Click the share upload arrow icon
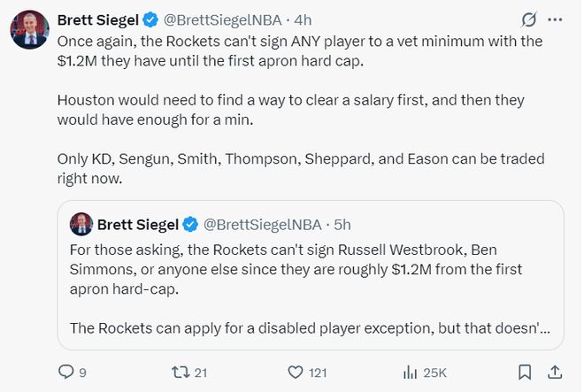 pos(555,372)
